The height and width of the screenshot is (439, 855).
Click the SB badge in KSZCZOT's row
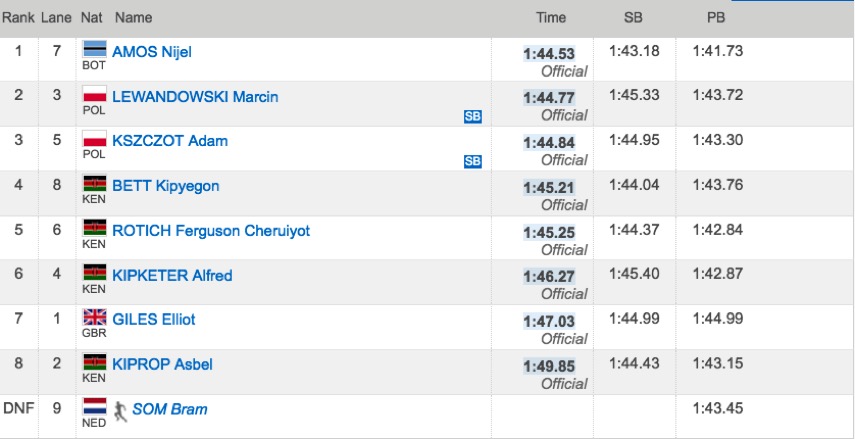[x=473, y=161]
